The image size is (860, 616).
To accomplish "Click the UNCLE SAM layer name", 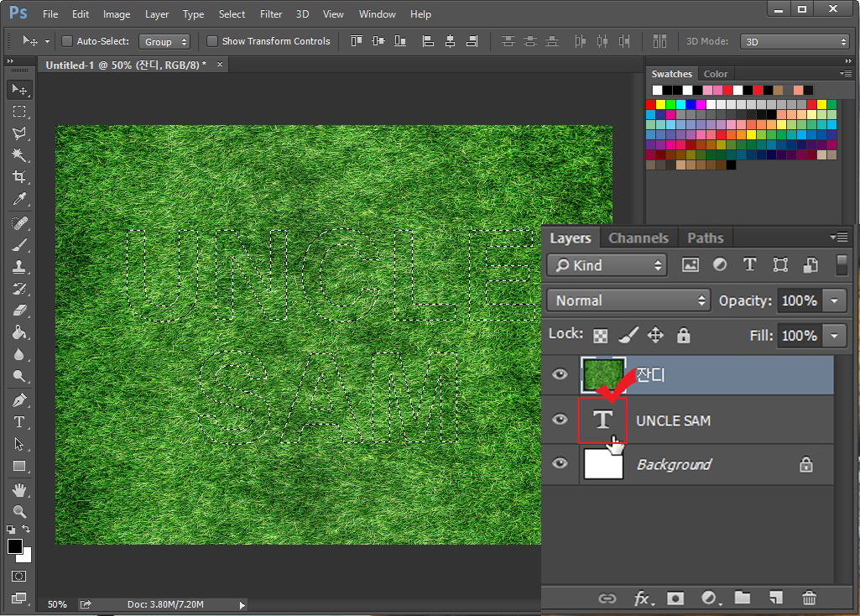I will pyautogui.click(x=673, y=420).
